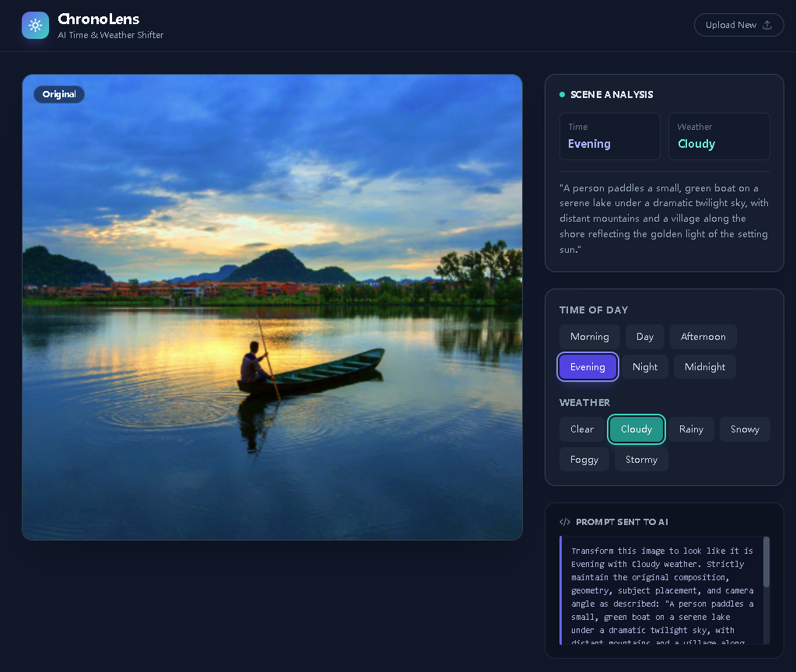796x672 pixels.
Task: Select Clear weather option
Action: [x=581, y=429]
